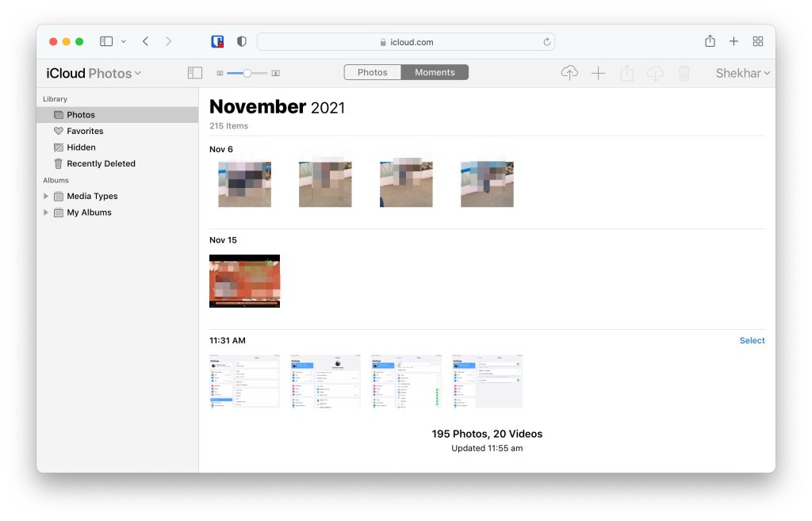The width and height of the screenshot is (812, 521).
Task: Open Recently Deleted in the sidebar
Action: click(x=117, y=163)
